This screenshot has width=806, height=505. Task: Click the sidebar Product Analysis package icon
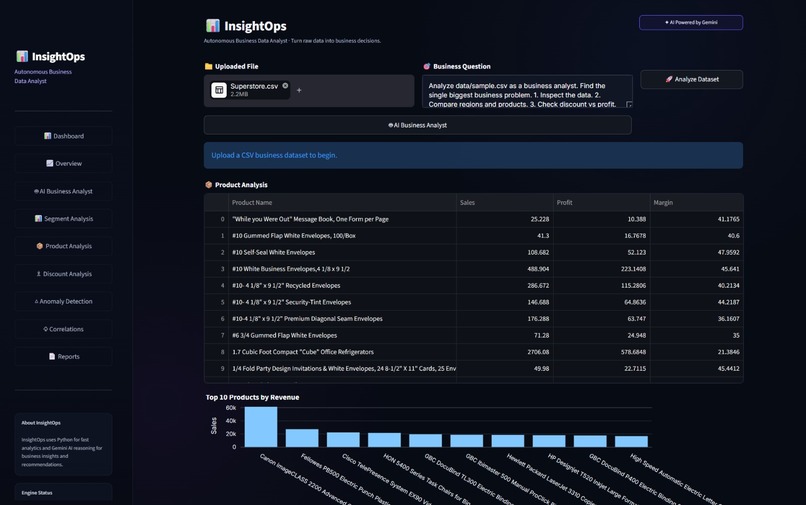coord(40,246)
